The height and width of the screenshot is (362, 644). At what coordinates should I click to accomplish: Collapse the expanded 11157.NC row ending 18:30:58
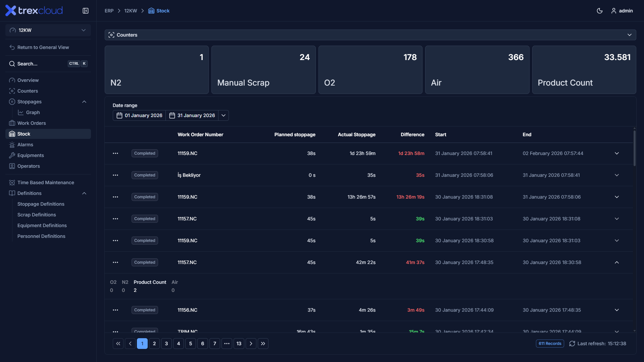tap(617, 262)
